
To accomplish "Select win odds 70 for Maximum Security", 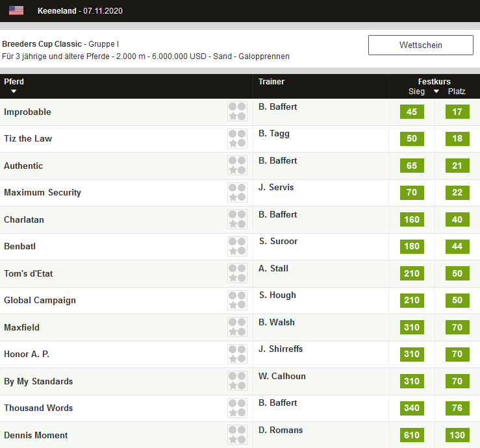I will tap(412, 192).
